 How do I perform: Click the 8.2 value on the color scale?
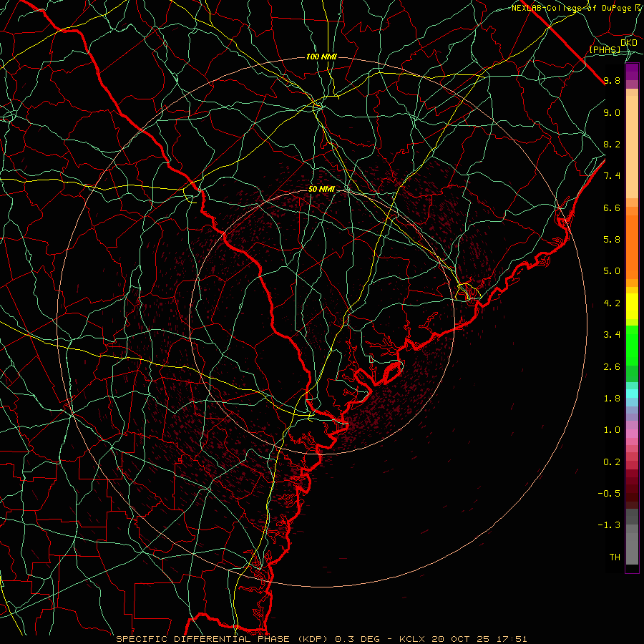[x=612, y=144]
